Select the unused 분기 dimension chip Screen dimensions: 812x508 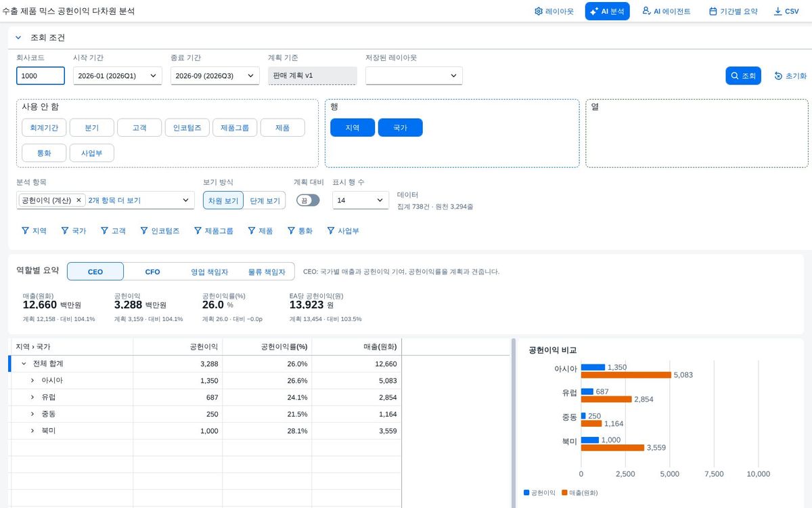(x=91, y=127)
